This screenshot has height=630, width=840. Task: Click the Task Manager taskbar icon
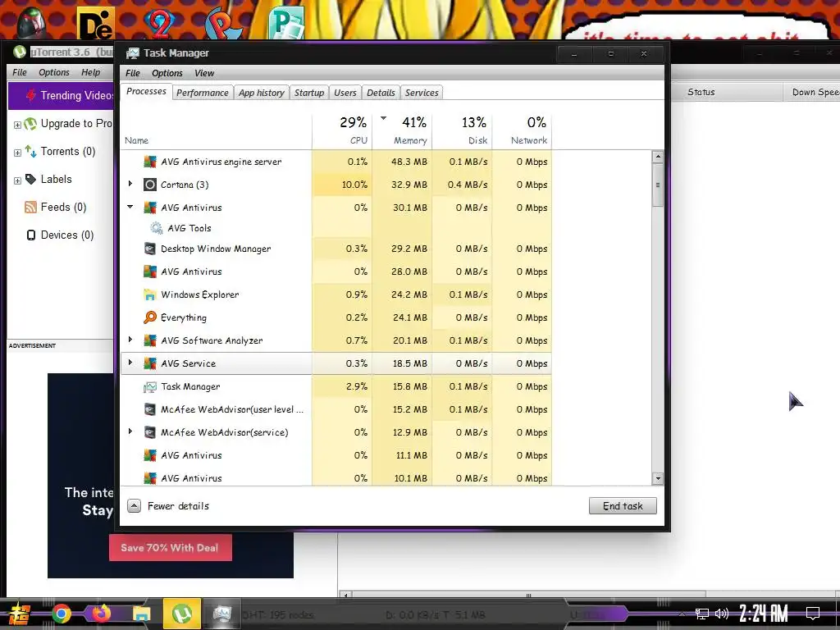(221, 614)
